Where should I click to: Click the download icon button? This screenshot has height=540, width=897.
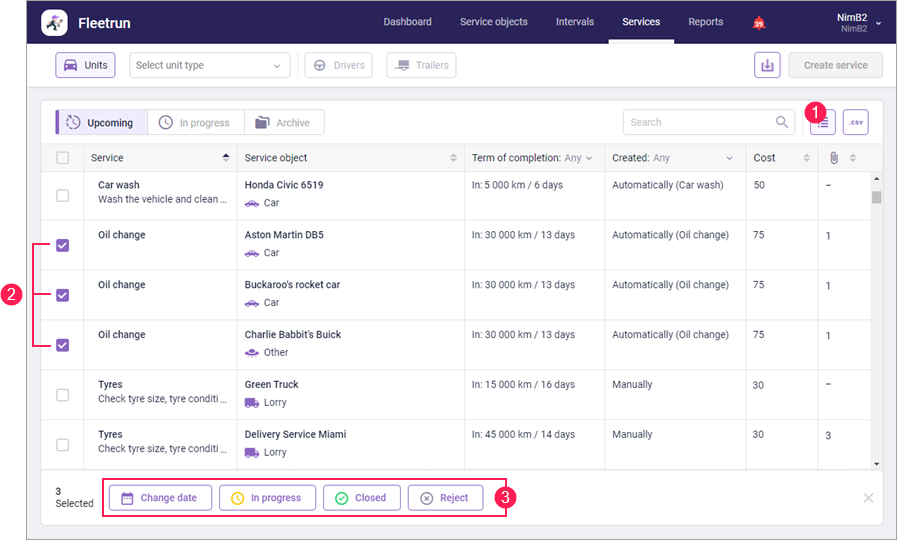(x=767, y=65)
